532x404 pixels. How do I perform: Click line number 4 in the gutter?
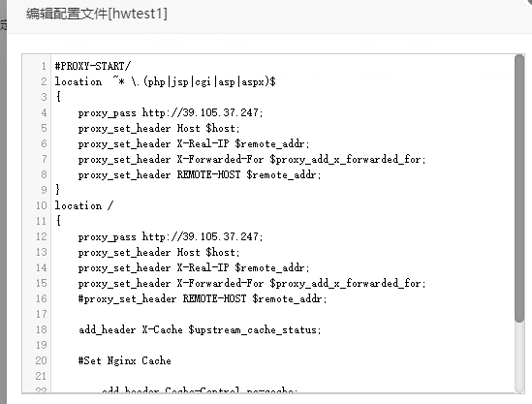coord(44,112)
